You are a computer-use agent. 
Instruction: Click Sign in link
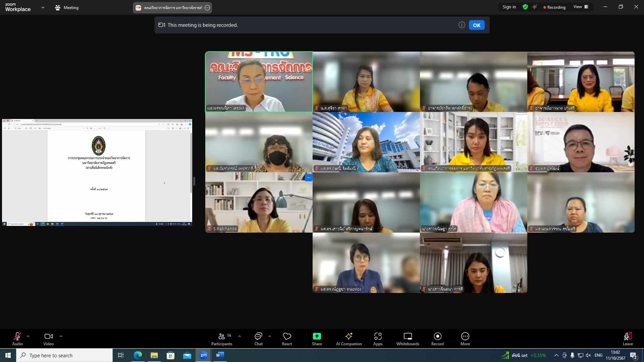pyautogui.click(x=509, y=7)
